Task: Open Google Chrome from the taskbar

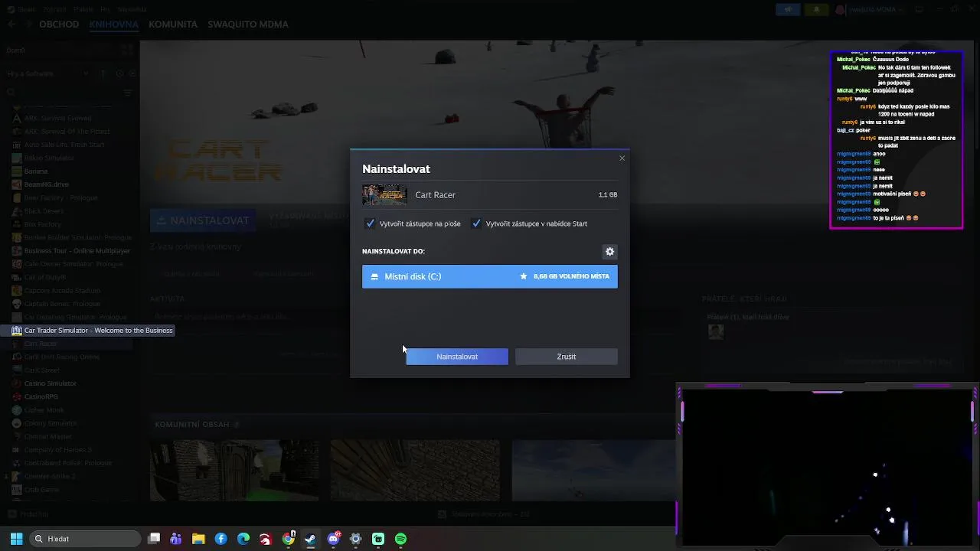Action: click(x=289, y=539)
